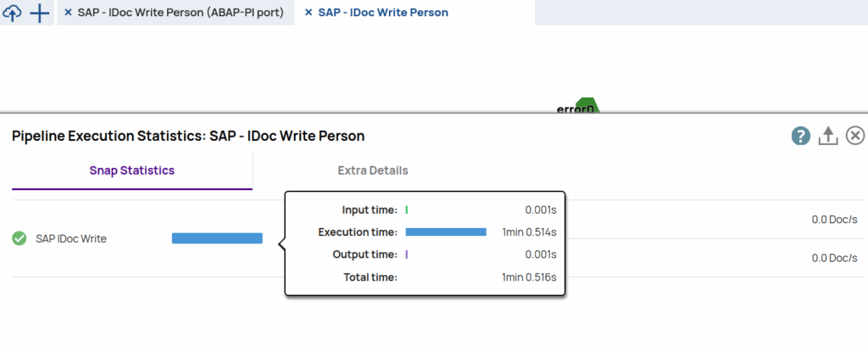Create a new pipeline with plus icon
The width and height of the screenshot is (868, 352).
[40, 14]
